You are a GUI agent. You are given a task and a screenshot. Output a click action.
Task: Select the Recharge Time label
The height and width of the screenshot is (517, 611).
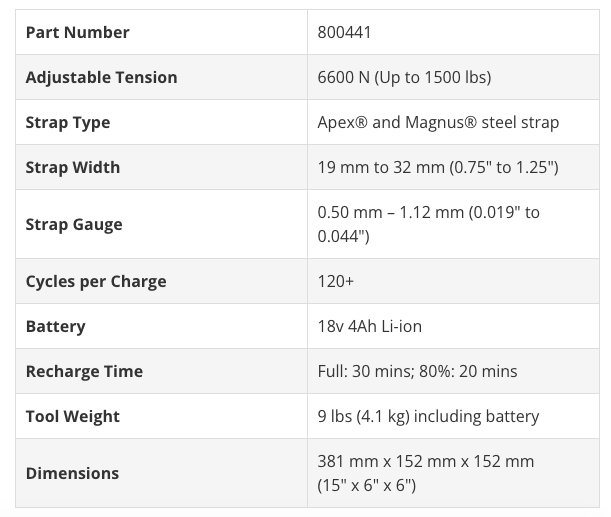84,371
